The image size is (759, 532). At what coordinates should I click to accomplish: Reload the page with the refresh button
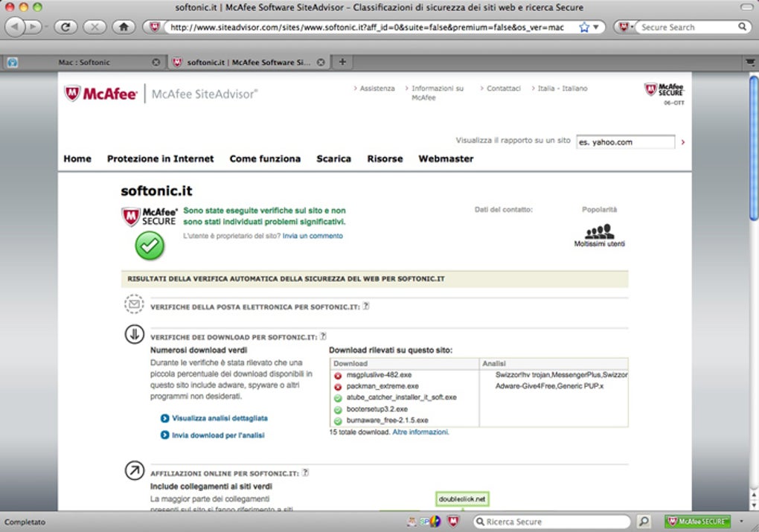65,27
